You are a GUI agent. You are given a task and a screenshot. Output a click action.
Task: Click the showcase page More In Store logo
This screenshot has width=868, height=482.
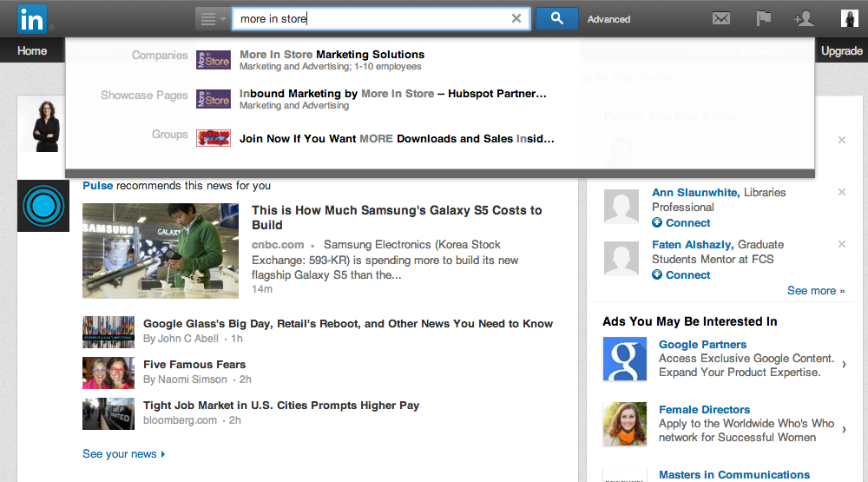coord(214,99)
